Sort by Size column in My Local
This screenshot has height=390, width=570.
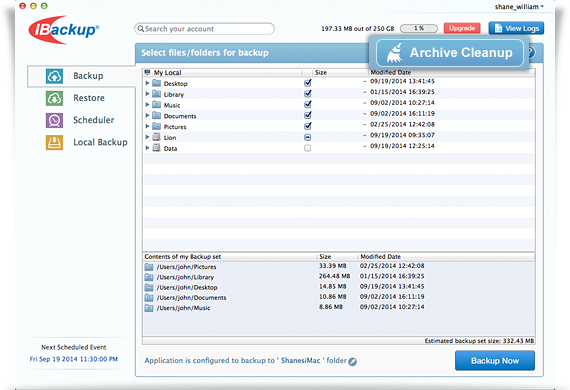click(321, 72)
